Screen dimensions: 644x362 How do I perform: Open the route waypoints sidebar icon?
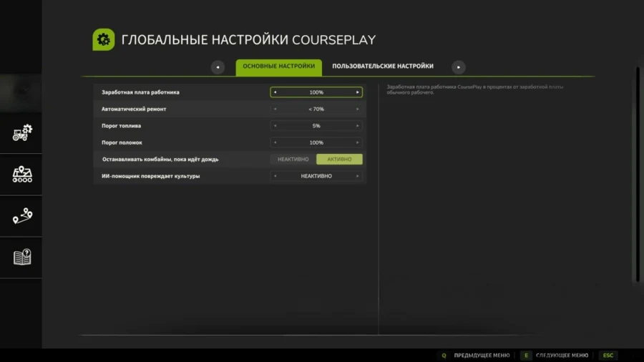coord(22,215)
